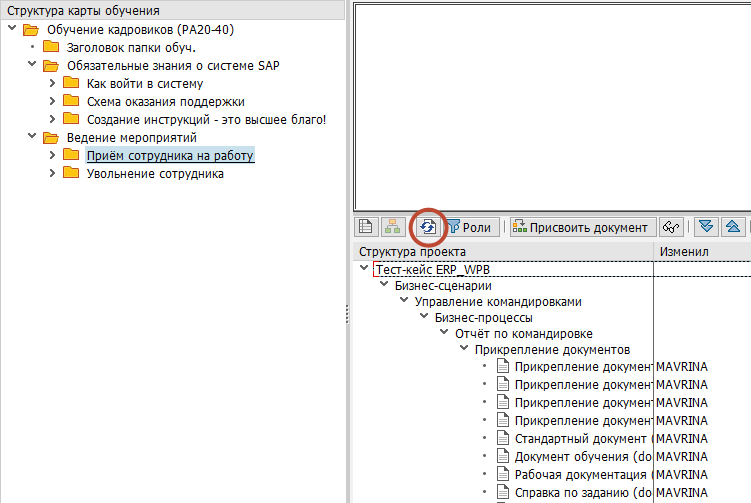Click the Стандартный документ file icon
751x503 pixels.
tap(503, 438)
